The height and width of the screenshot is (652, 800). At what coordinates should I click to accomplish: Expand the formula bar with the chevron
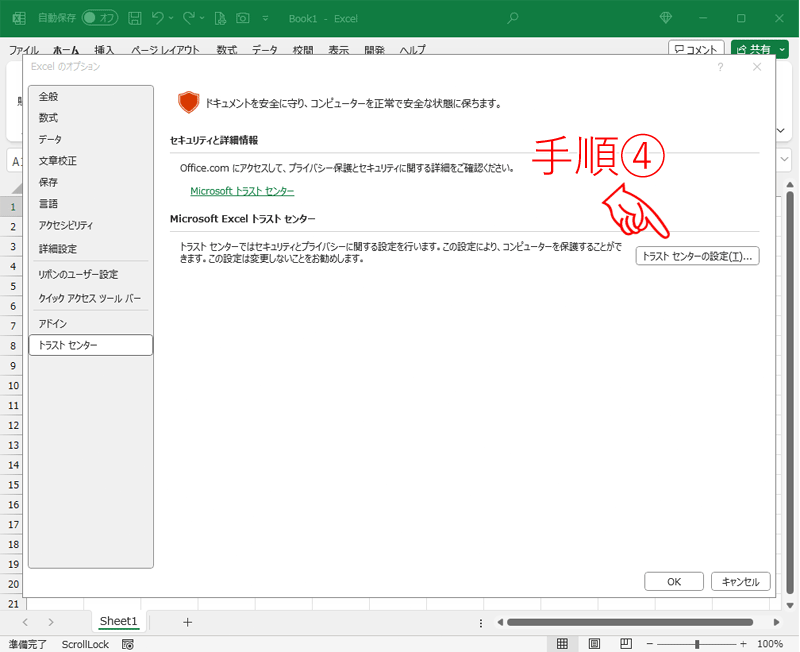pyautogui.click(x=785, y=159)
